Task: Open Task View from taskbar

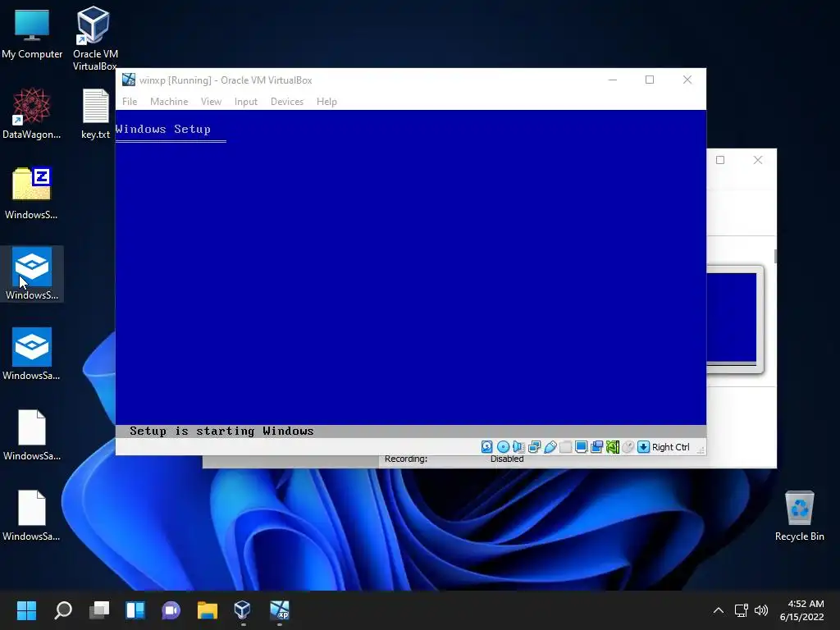Action: [x=98, y=610]
